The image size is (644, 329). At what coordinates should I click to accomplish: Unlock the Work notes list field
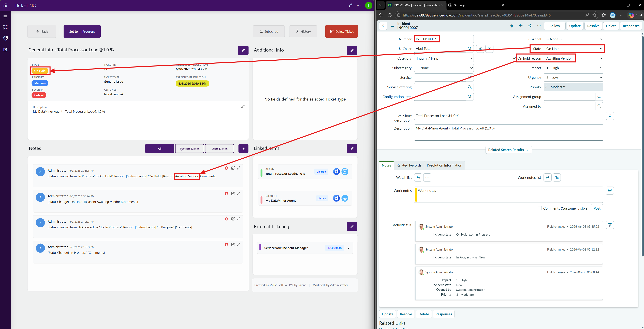tap(548, 177)
